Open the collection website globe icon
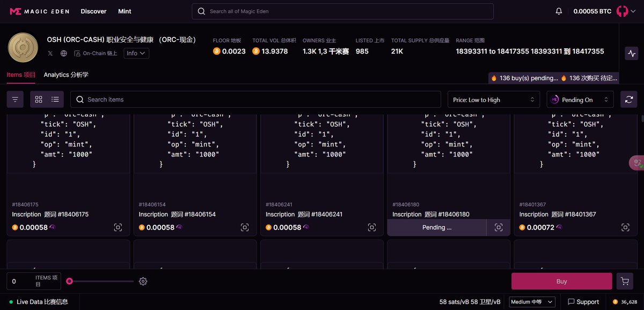 (x=64, y=53)
